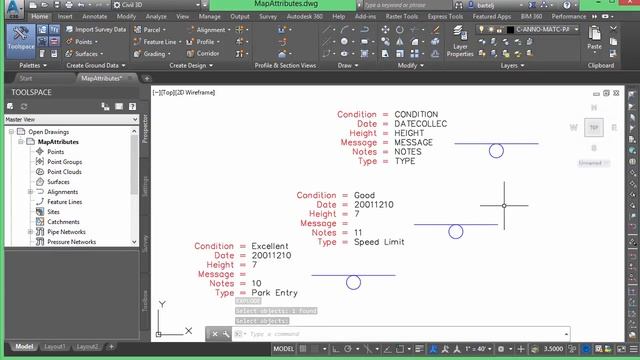Viewport: 640px width, 360px height.
Task: Expand the Alignments tree node
Action: tap(30, 192)
